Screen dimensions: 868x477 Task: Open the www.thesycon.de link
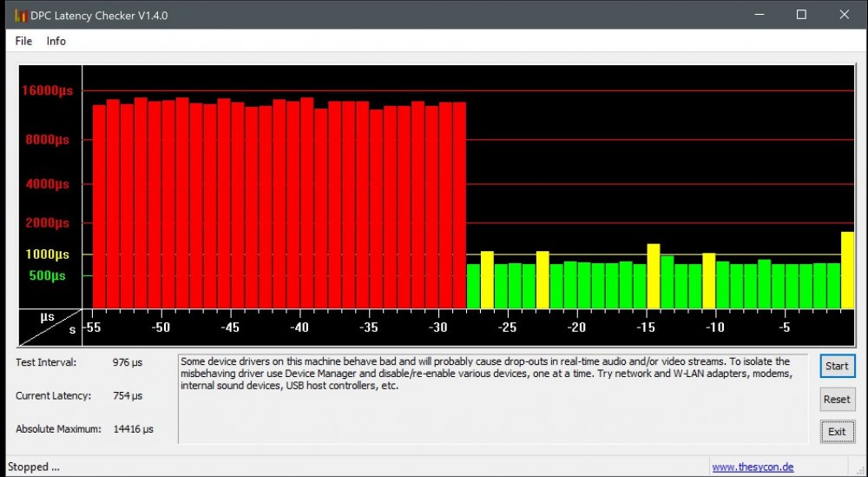pos(753,467)
